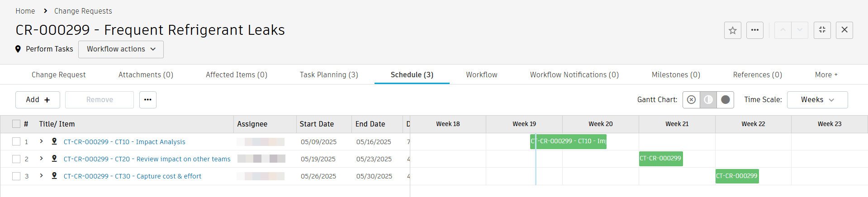The image size is (868, 197).
Task: Select the half-split Gantt chart view
Action: pos(708,100)
